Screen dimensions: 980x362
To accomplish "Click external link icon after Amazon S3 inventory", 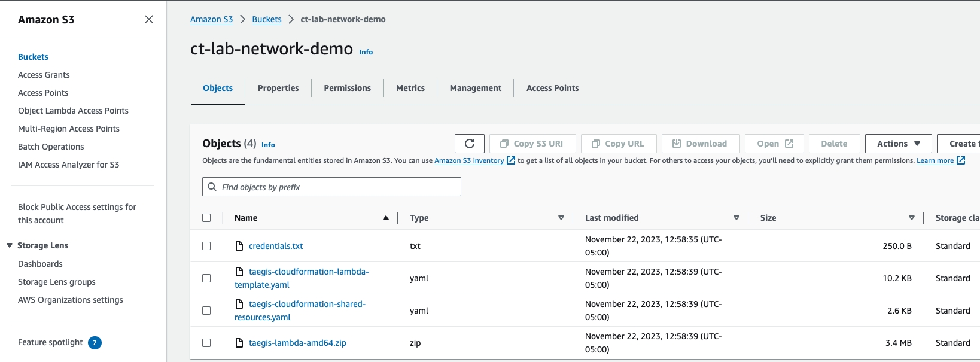I will 511,160.
